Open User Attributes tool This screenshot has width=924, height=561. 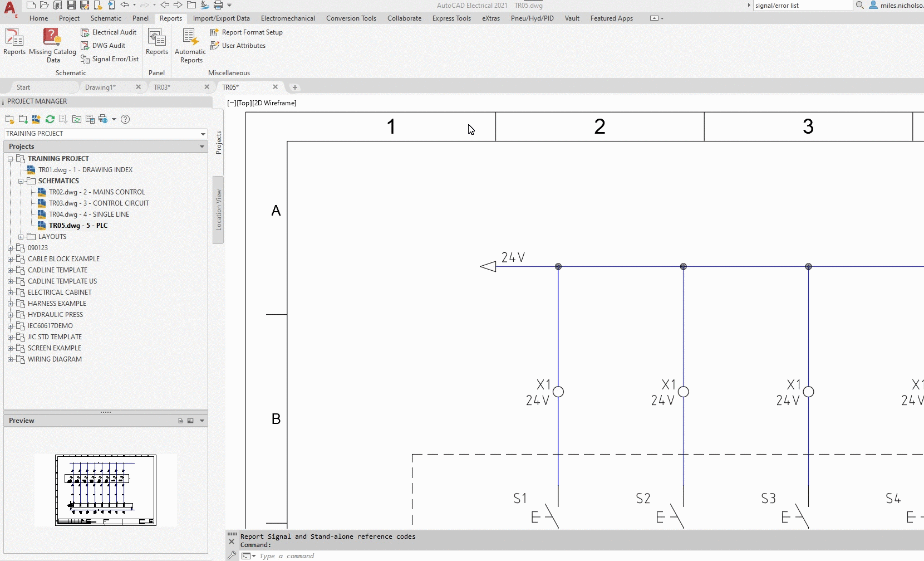(238, 46)
